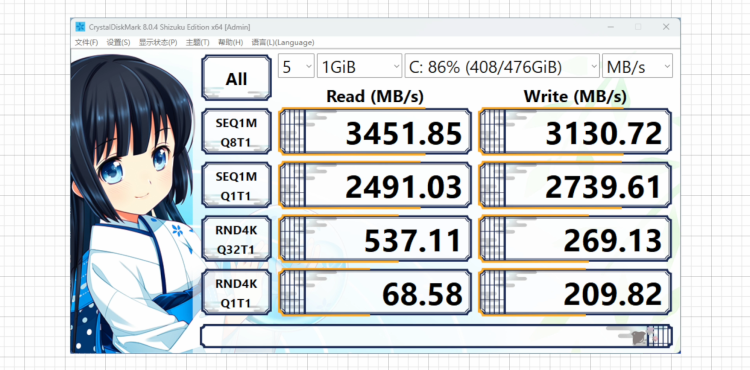Open the 帮助(H) help menu
The image size is (750, 370).
tap(231, 43)
